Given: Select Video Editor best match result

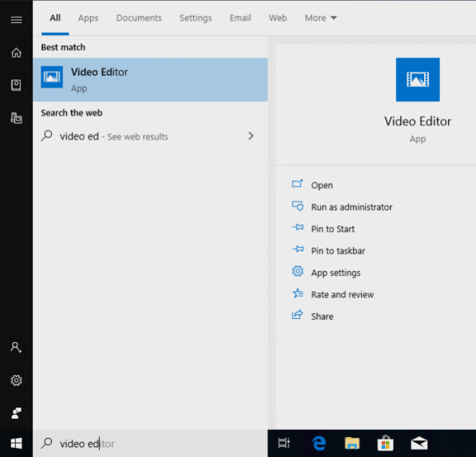Looking at the screenshot, I should click(x=150, y=80).
